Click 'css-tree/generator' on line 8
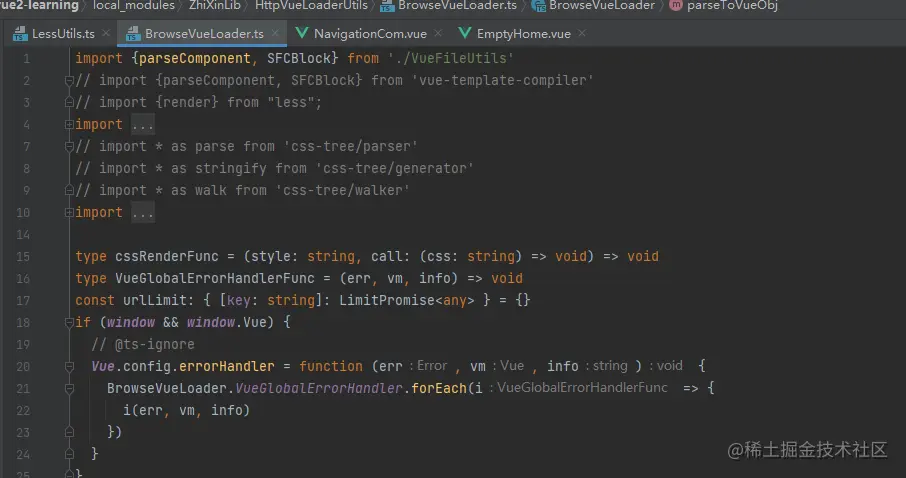906x478 pixels. pyautogui.click(x=395, y=168)
